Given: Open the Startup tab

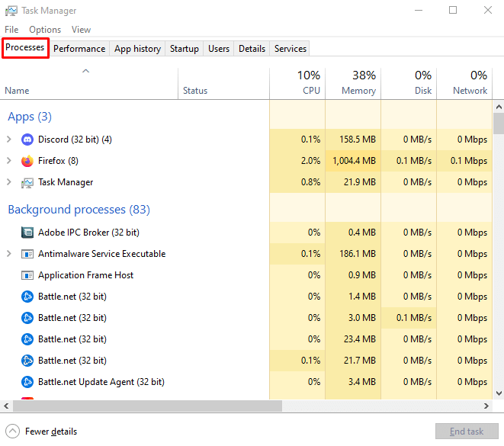Looking at the screenshot, I should [x=184, y=49].
